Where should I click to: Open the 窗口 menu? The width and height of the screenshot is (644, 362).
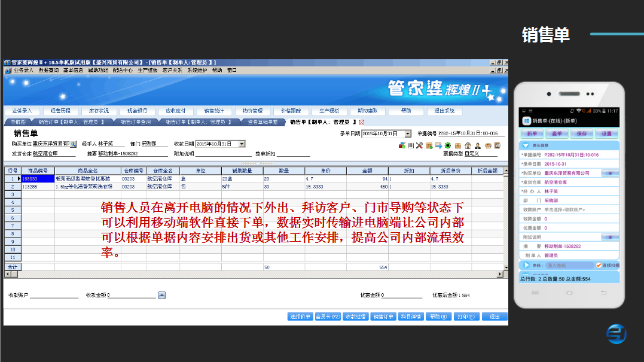coord(232,70)
